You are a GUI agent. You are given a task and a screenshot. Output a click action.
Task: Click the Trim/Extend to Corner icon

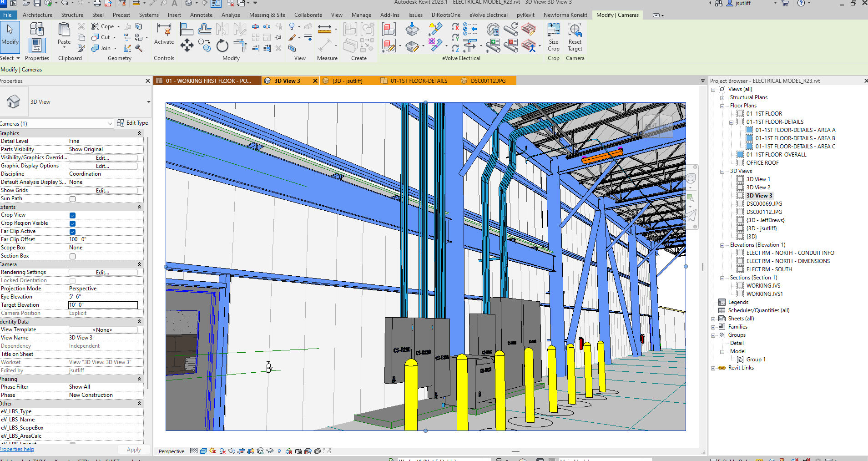click(x=240, y=46)
